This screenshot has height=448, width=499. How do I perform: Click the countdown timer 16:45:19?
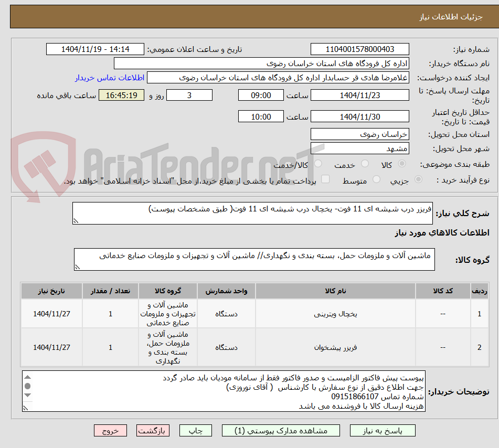(x=121, y=95)
